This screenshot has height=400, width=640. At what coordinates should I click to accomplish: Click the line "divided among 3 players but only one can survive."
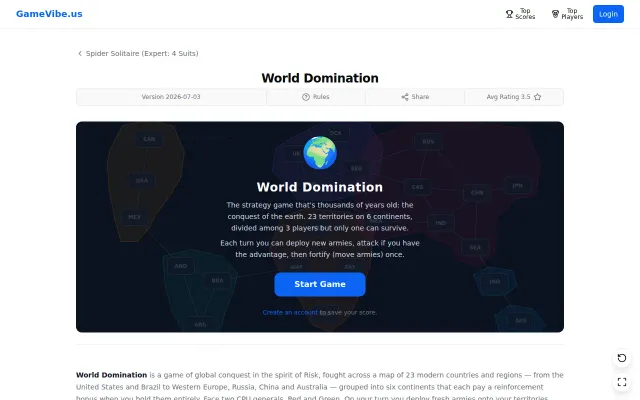[x=320, y=228]
